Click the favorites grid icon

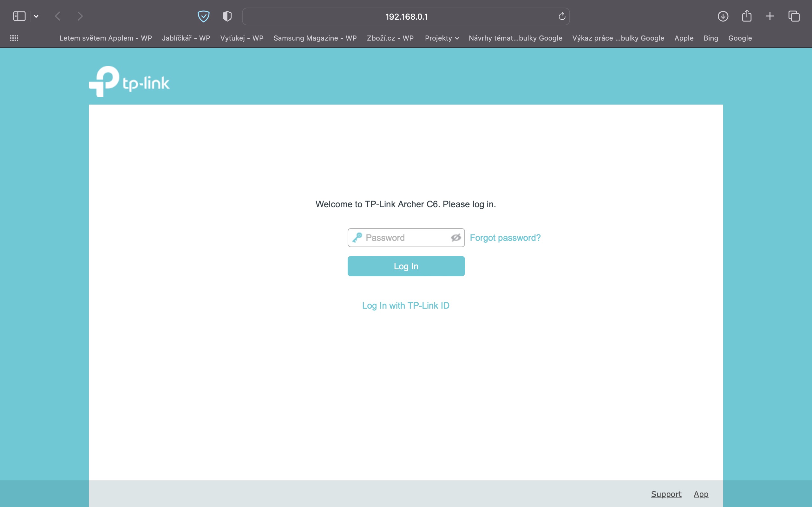pos(14,38)
